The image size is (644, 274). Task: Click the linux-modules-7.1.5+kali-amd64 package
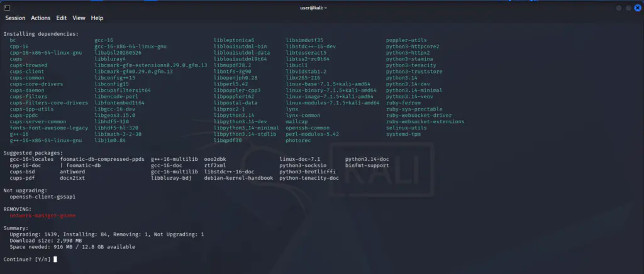tap(333, 103)
